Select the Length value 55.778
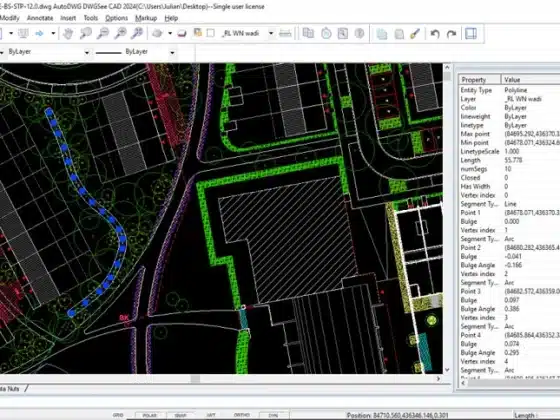 pyautogui.click(x=513, y=160)
